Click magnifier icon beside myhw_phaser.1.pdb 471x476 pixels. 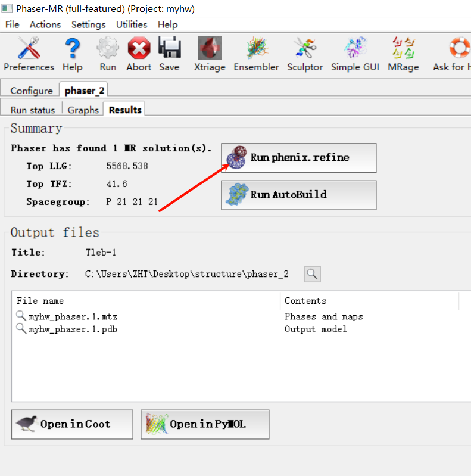(x=21, y=328)
